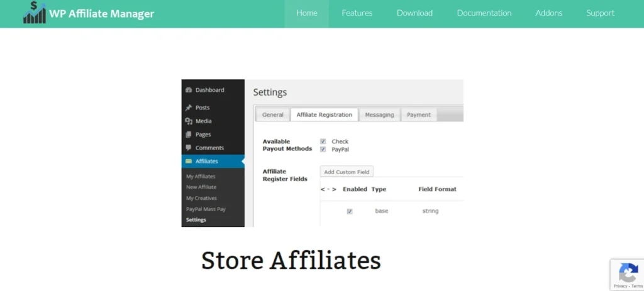
Task: Select the Payment settings tab
Action: coord(419,115)
